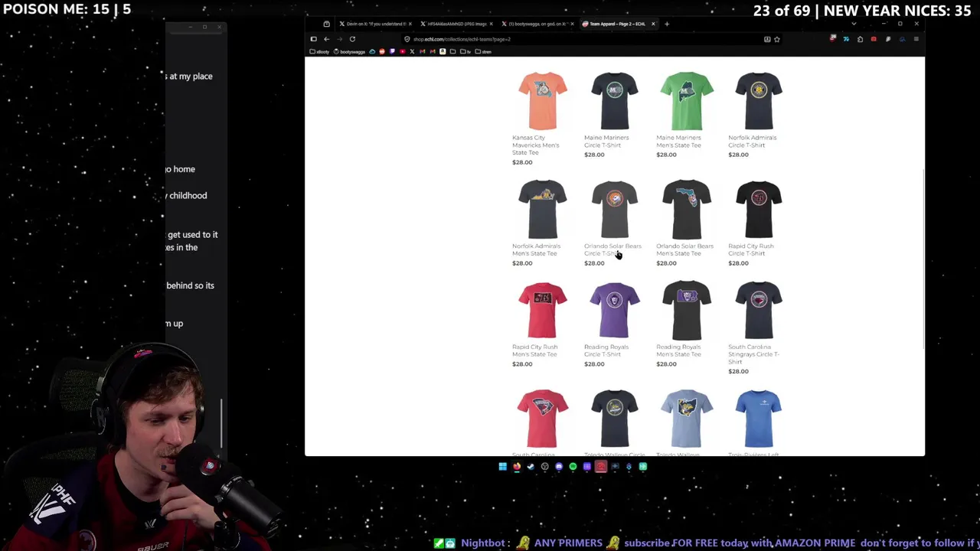The height and width of the screenshot is (551, 980).
Task: Open the Norfolk Admirals State Tee image
Action: [x=542, y=209]
